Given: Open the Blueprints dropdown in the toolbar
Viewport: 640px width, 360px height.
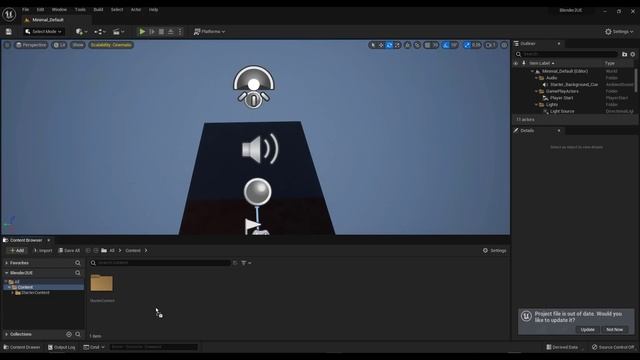Looking at the screenshot, I should pos(100,31).
